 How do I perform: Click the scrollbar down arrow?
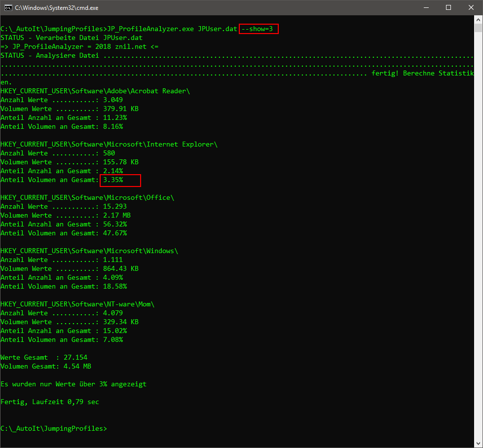click(478, 443)
